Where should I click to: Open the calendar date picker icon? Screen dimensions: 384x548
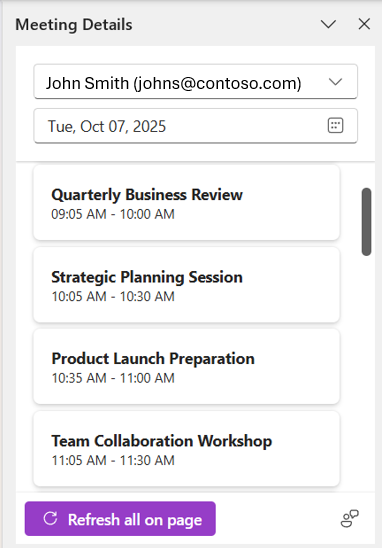coord(335,125)
